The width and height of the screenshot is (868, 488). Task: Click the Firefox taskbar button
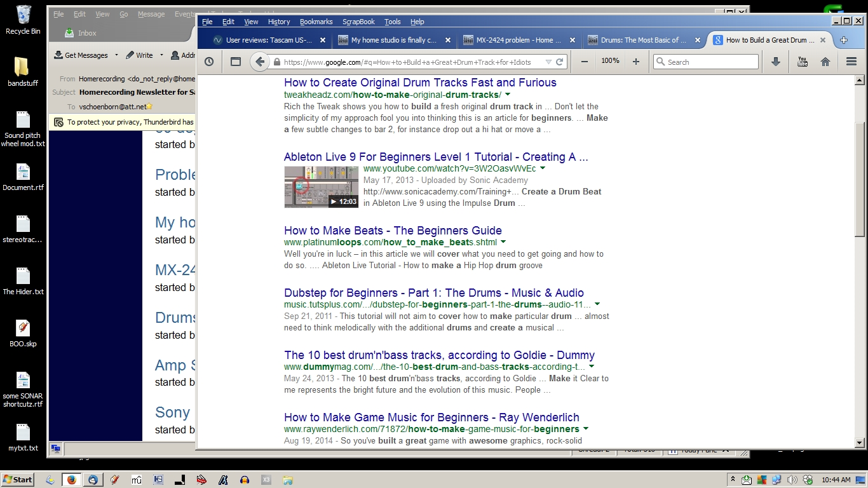click(71, 480)
